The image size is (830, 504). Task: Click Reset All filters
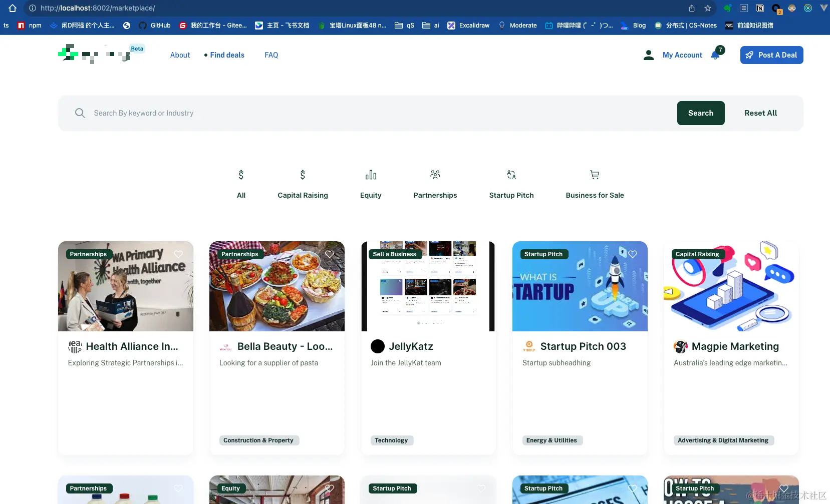pyautogui.click(x=760, y=113)
